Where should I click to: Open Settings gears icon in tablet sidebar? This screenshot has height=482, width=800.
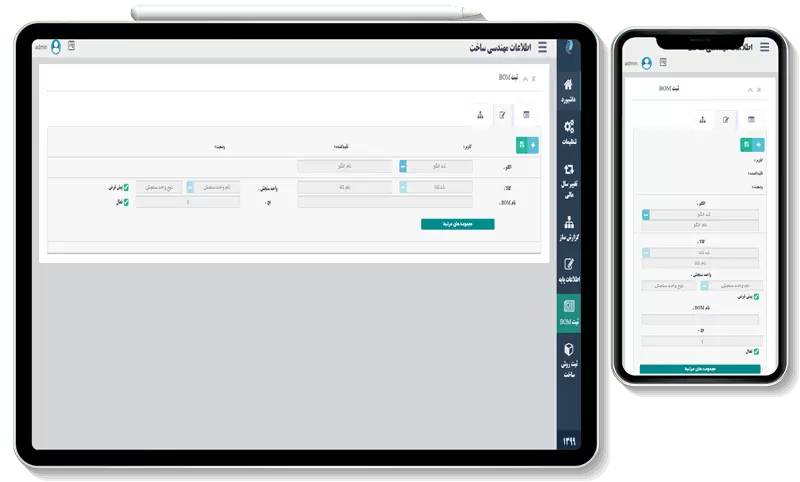[568, 131]
